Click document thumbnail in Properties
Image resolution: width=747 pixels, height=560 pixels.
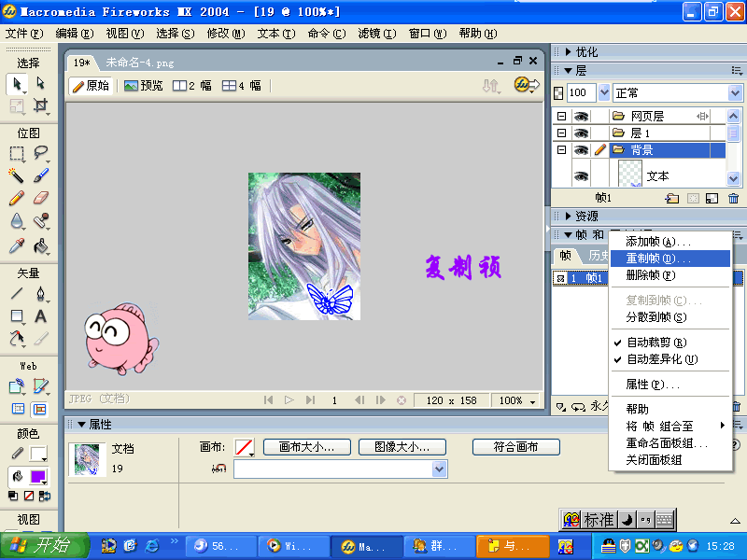click(x=87, y=459)
